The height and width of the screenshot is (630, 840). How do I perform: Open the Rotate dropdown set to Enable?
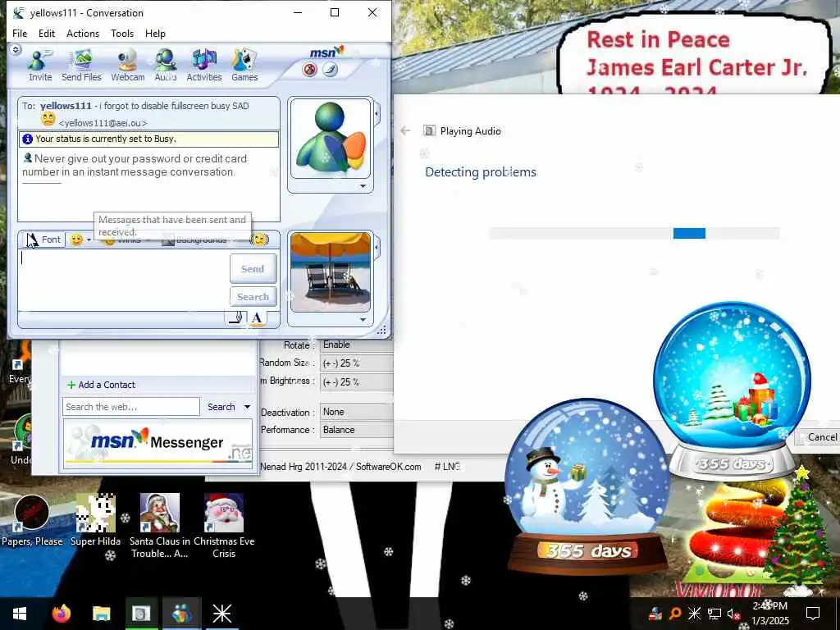tap(357, 345)
